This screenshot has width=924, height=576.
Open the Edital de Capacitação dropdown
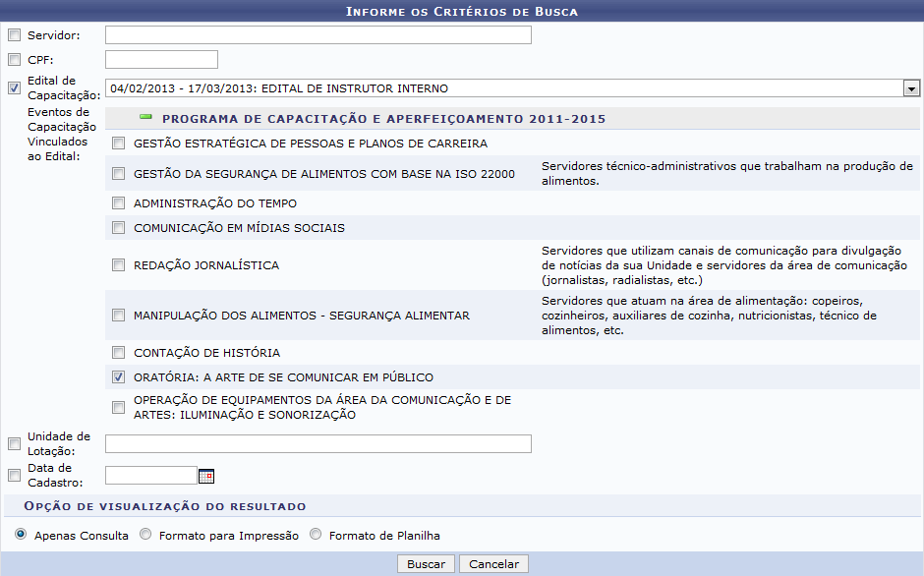(x=911, y=88)
